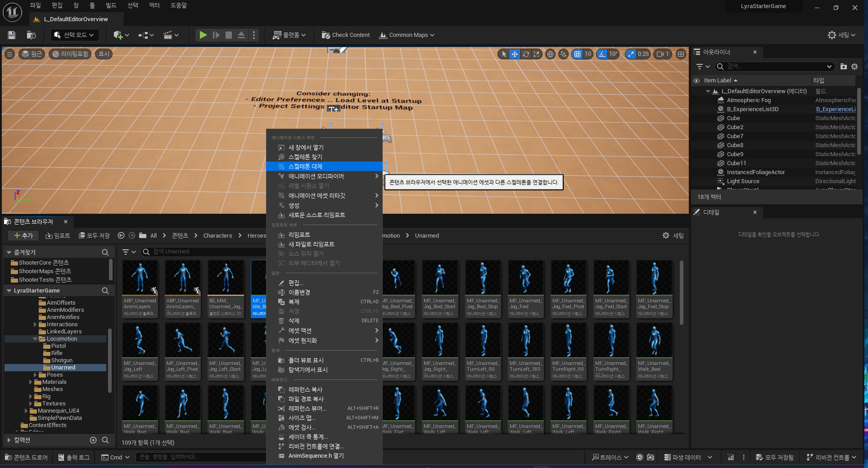Open the cinematics clapperboard menu
This screenshot has height=468, width=868.
tap(171, 35)
